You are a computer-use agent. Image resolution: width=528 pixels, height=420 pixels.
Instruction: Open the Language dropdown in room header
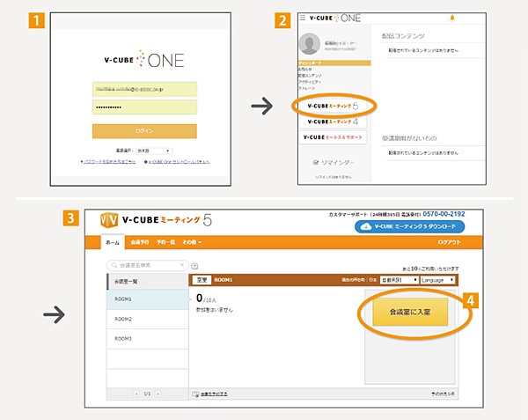tap(437, 280)
